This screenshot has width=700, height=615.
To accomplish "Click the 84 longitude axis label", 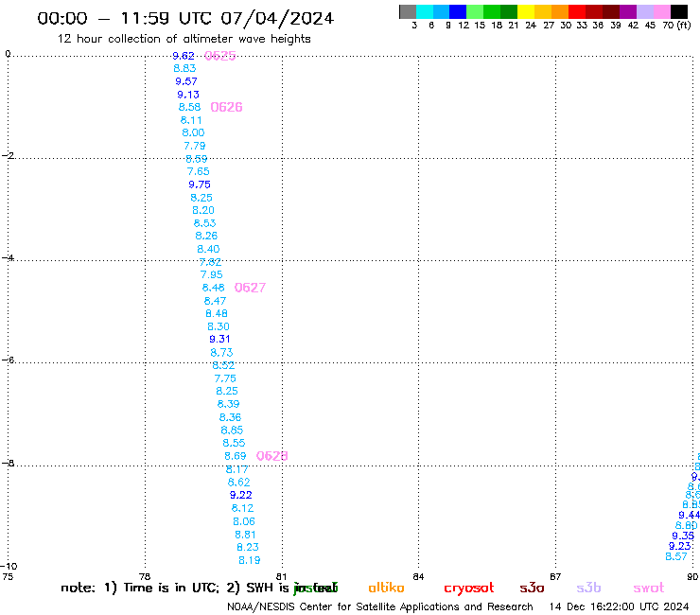I will pyautogui.click(x=418, y=577).
